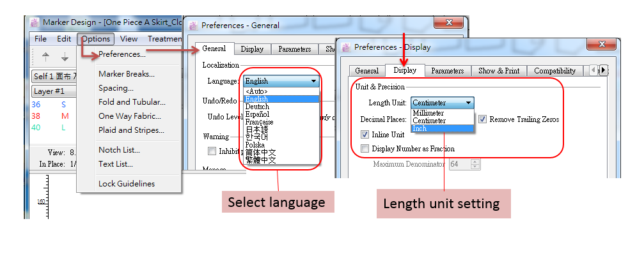This screenshot has height=265, width=644.
Task: Close the Preferences - General dialog
Action: (x=449, y=23)
